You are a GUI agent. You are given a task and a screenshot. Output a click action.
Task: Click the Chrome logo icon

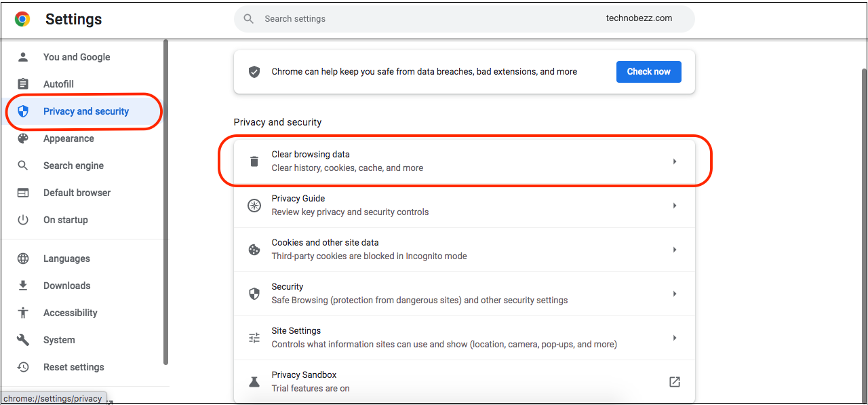coord(22,19)
